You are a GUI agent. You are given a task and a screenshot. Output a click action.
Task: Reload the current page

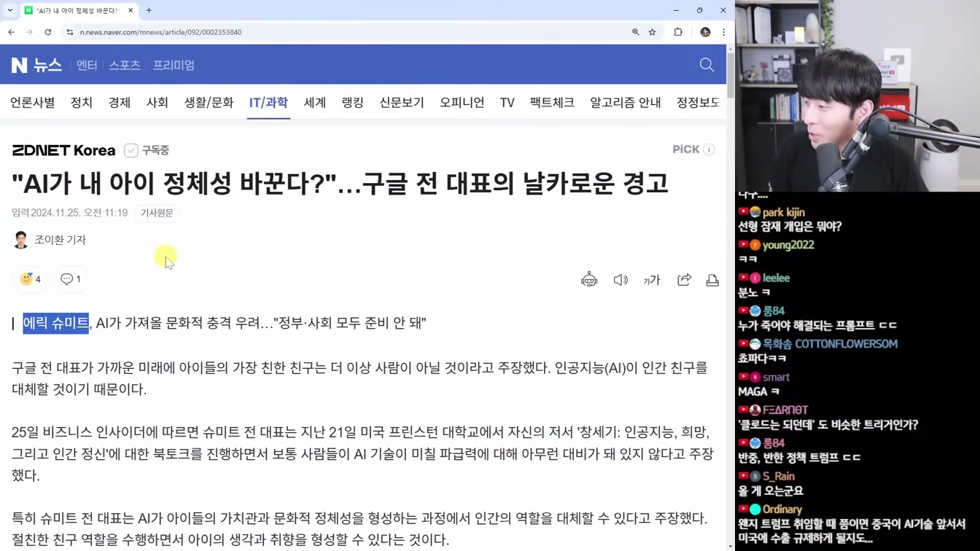(x=48, y=32)
